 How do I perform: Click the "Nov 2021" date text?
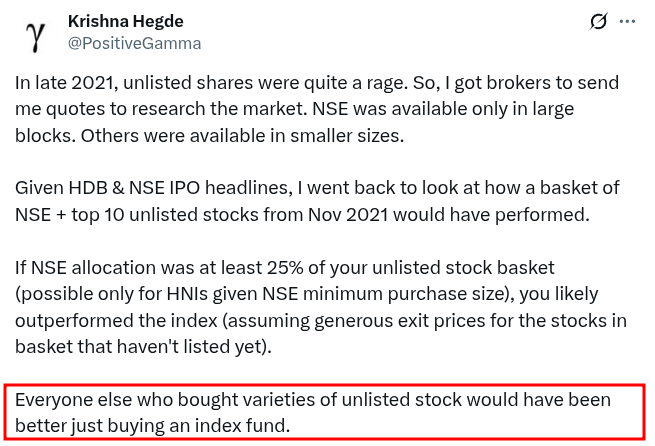348,215
